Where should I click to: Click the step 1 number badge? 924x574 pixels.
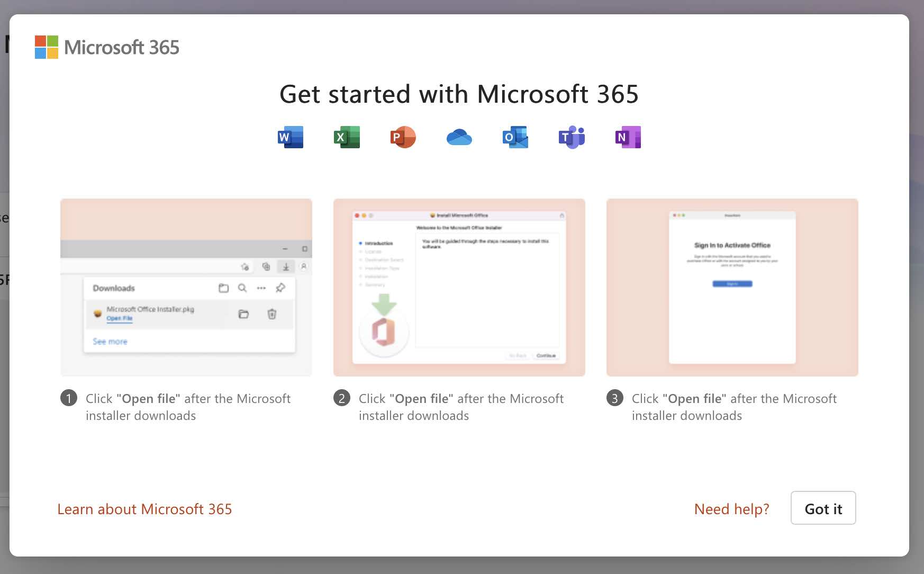(69, 398)
